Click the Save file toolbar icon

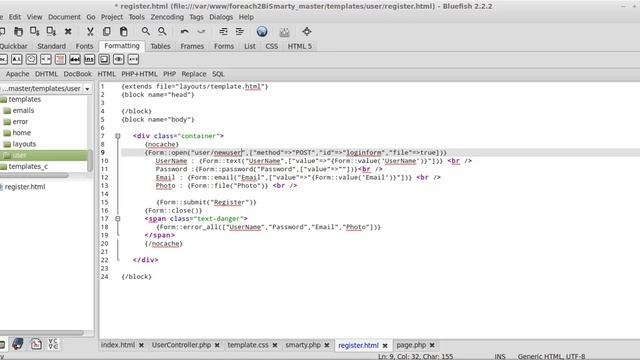[35, 31]
